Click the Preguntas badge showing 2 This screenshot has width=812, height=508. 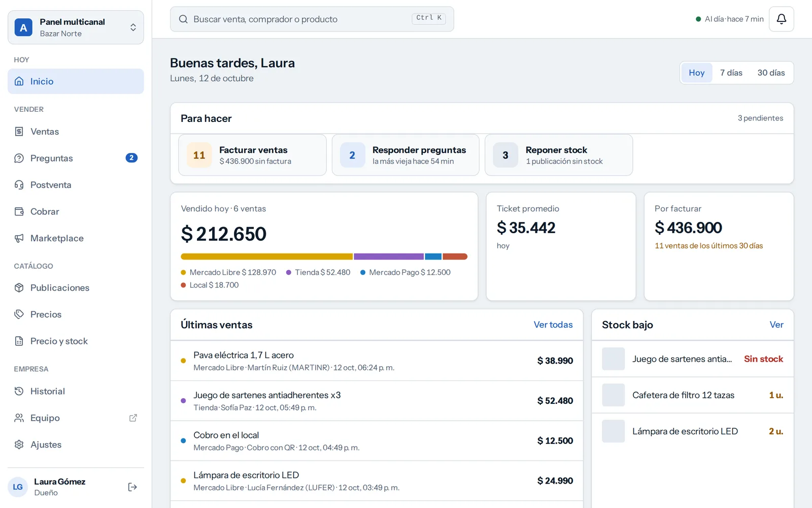[x=131, y=158]
